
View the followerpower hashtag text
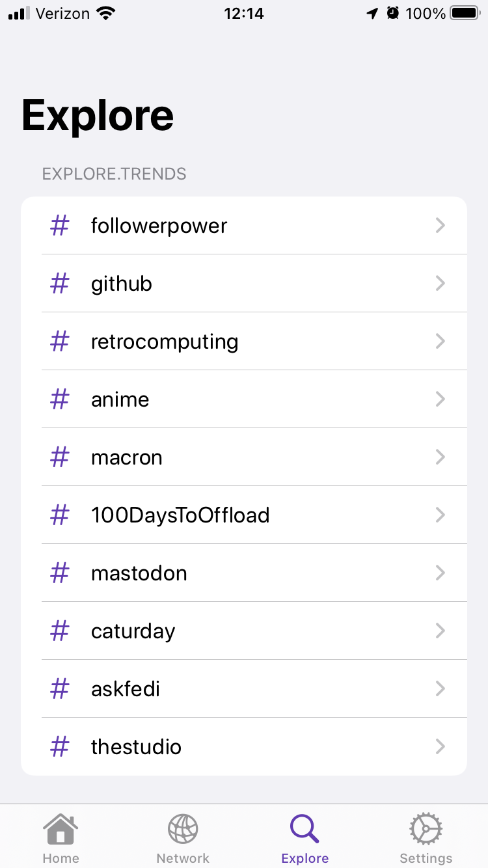tap(159, 226)
